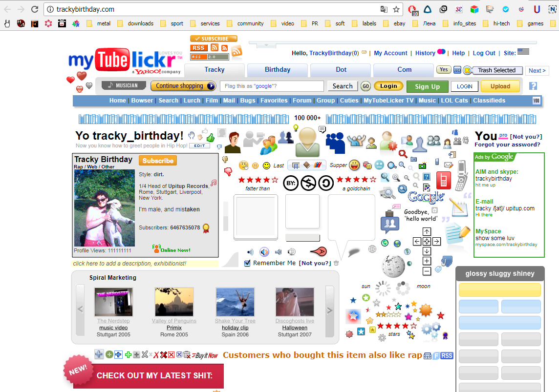
Task: Click the orange starburst badge icon
Action: (426, 310)
